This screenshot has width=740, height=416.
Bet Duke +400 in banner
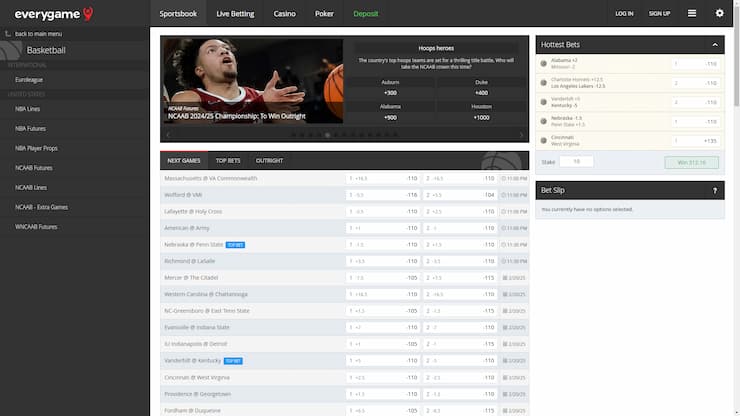pyautogui.click(x=481, y=88)
